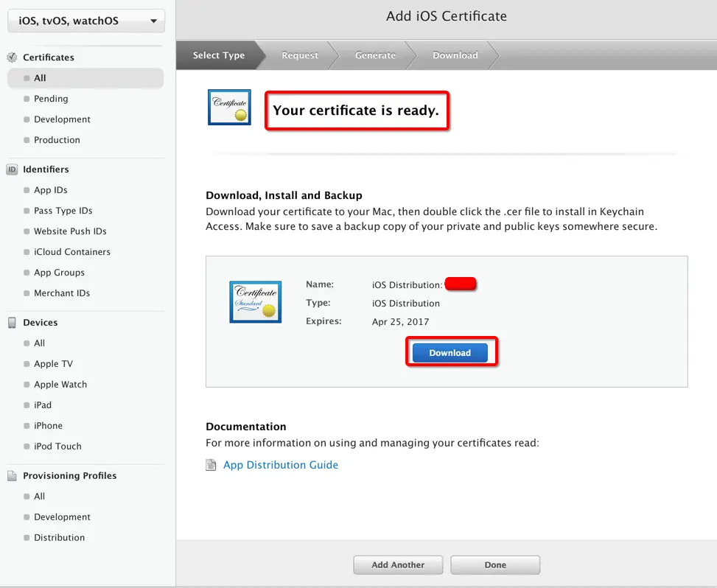Open App IDs list
The height and width of the screenshot is (588, 717).
click(x=51, y=190)
